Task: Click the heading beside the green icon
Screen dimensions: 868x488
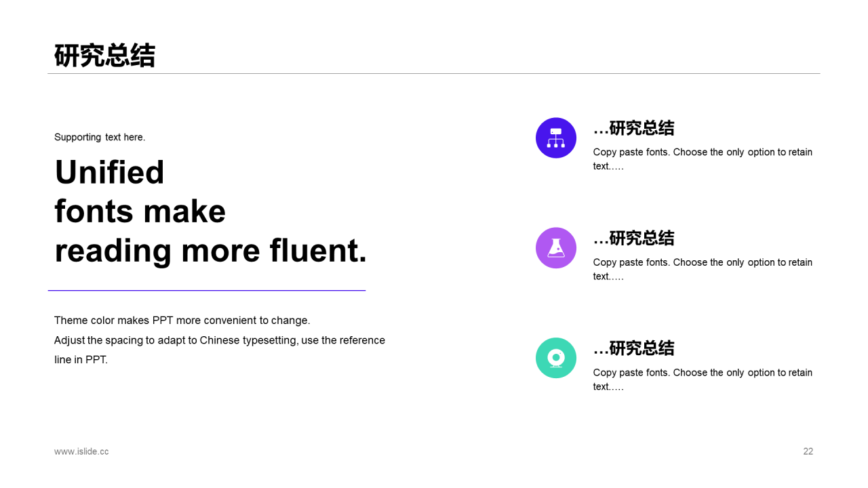Action: point(634,348)
